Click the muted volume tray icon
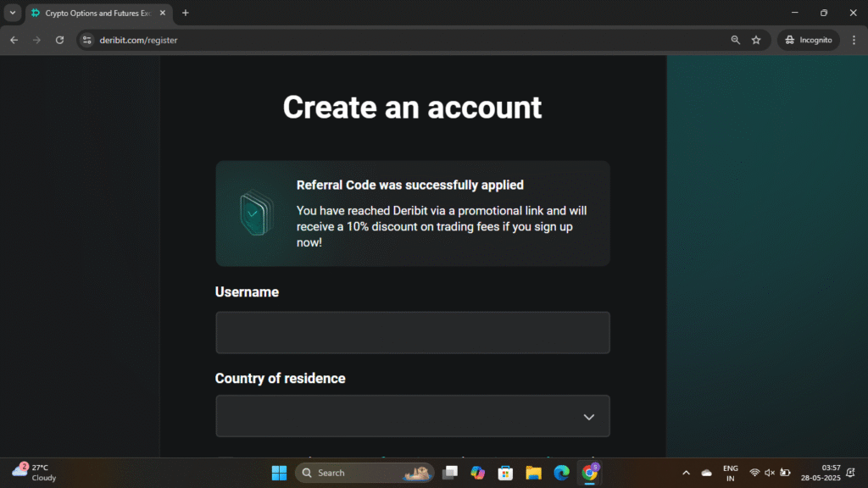868x488 pixels. [x=770, y=473]
